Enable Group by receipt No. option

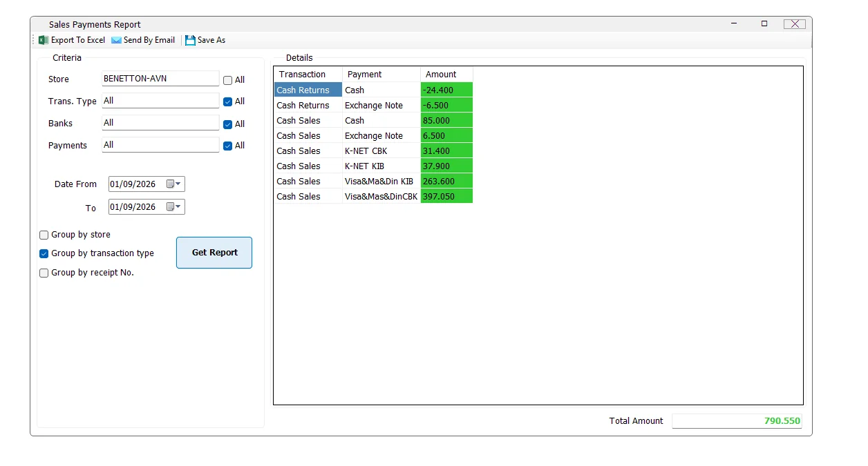coord(44,273)
